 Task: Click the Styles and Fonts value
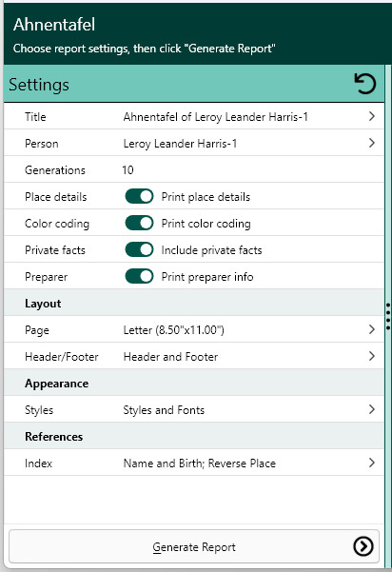(164, 410)
